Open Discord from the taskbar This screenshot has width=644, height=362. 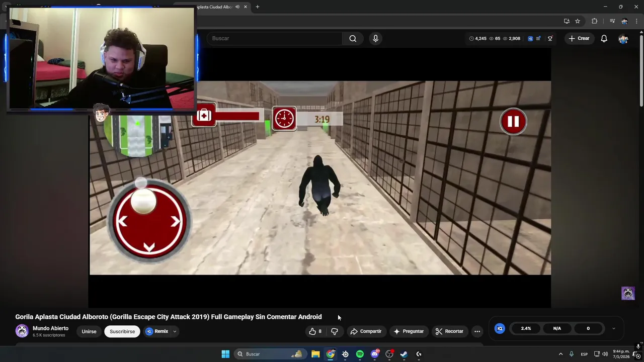pos(374,354)
